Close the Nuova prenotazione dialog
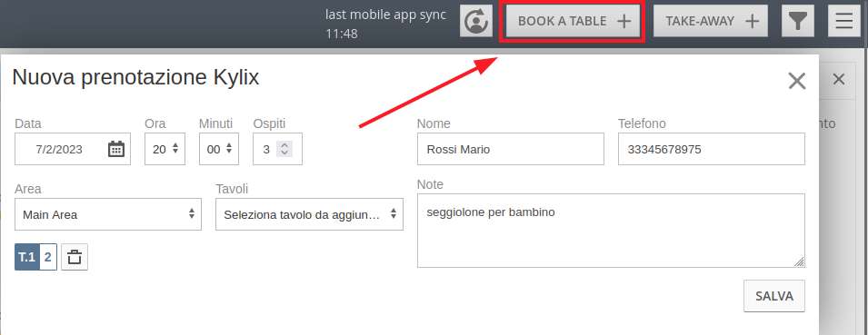Viewport: 868px width, 335px height. pyautogui.click(x=796, y=82)
